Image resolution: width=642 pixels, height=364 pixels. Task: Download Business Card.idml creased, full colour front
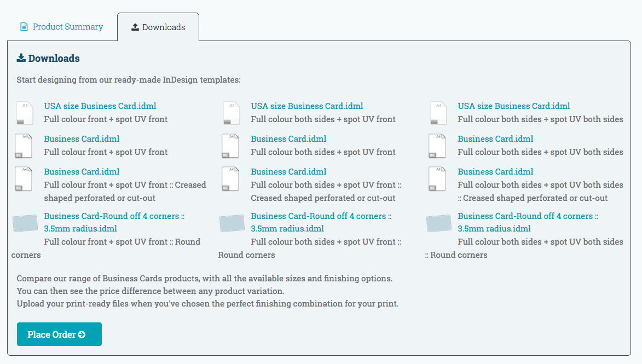[x=82, y=172]
